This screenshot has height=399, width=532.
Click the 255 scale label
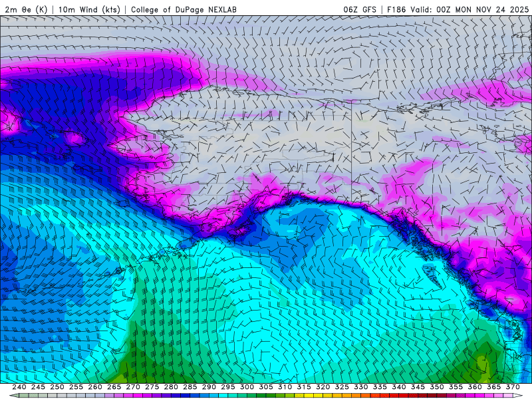[x=76, y=387]
